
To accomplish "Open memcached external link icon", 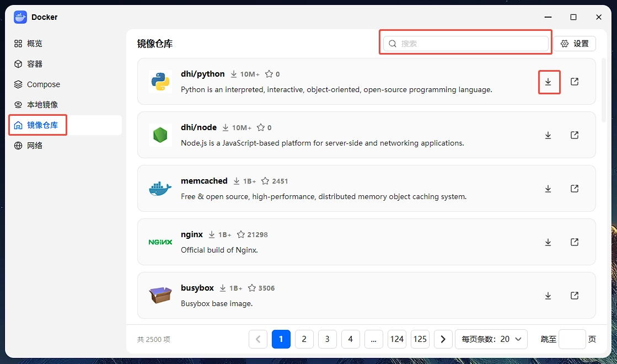I will click(574, 189).
